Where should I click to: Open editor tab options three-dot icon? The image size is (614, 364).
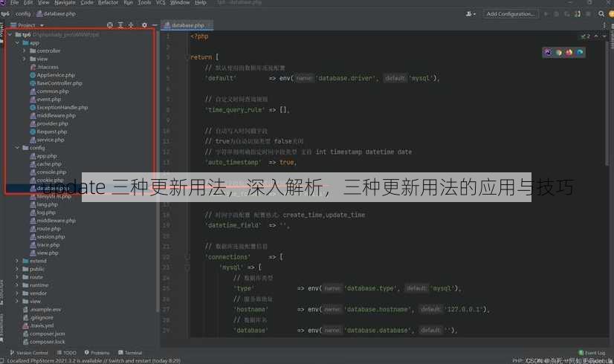pyautogui.click(x=604, y=25)
